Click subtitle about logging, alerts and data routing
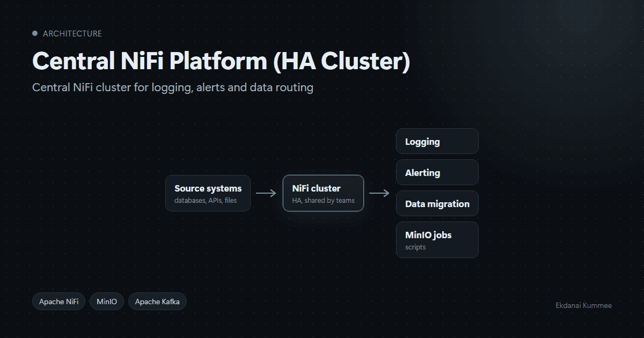The width and height of the screenshot is (644, 338). pyautogui.click(x=173, y=87)
